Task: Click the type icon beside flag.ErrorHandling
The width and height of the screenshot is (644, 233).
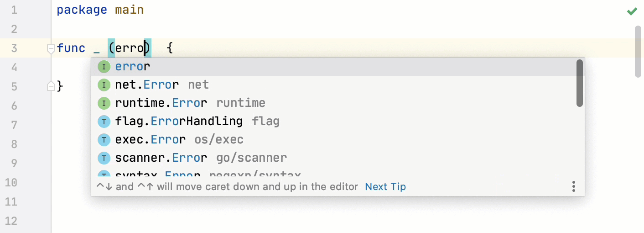Action: coord(104,122)
